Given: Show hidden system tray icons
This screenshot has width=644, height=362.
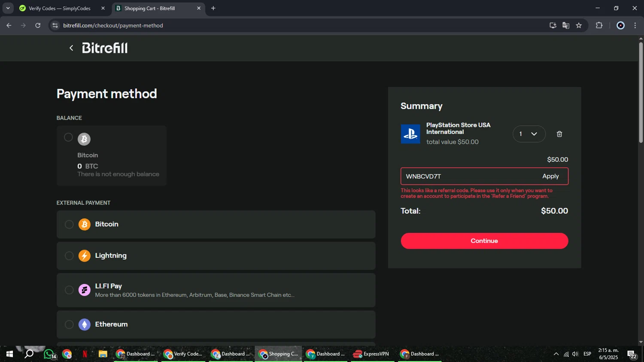Looking at the screenshot, I should pyautogui.click(x=556, y=354).
